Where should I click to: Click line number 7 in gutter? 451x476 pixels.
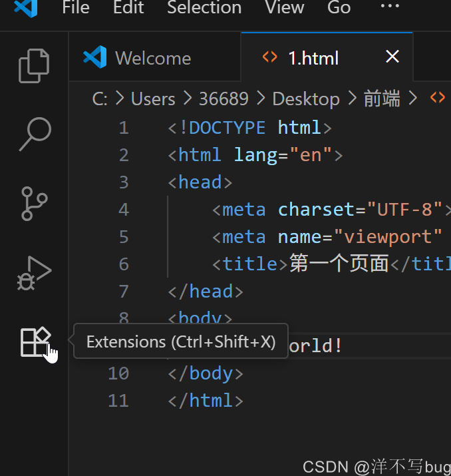click(x=124, y=292)
